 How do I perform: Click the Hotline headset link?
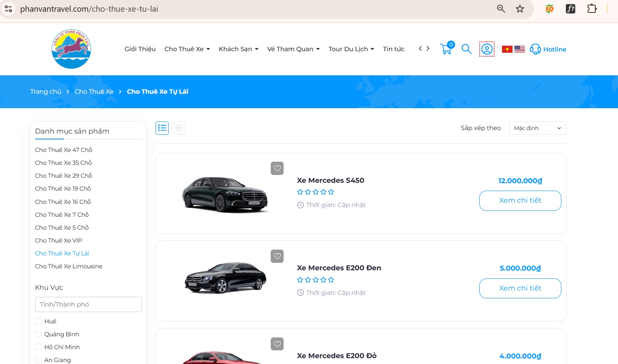548,49
